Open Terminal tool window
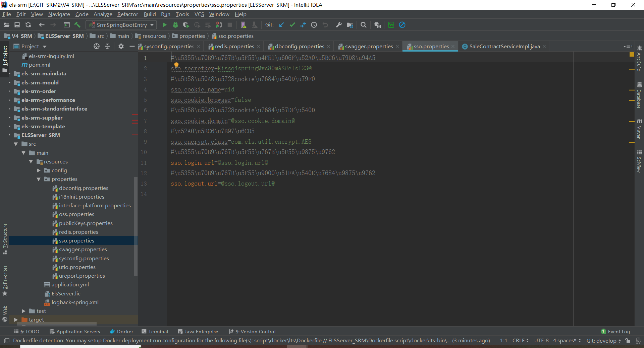The image size is (644, 348). tap(155, 332)
